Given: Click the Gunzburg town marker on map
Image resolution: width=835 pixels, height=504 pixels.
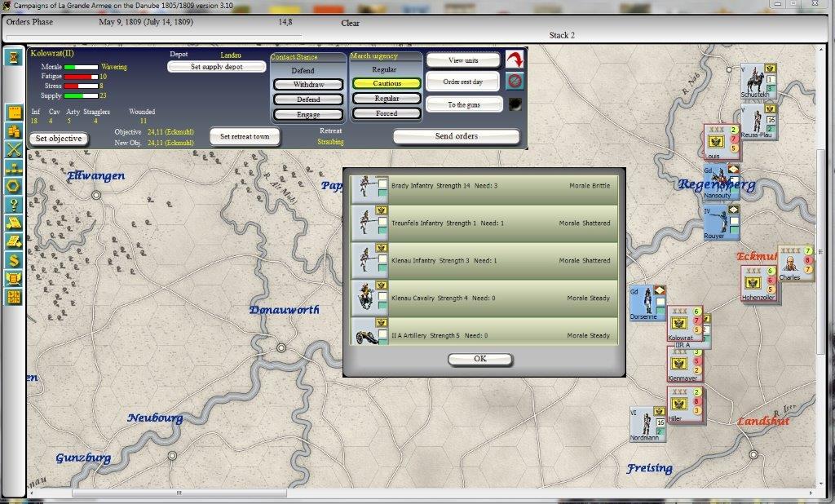Looking at the screenshot, I should point(172,456).
